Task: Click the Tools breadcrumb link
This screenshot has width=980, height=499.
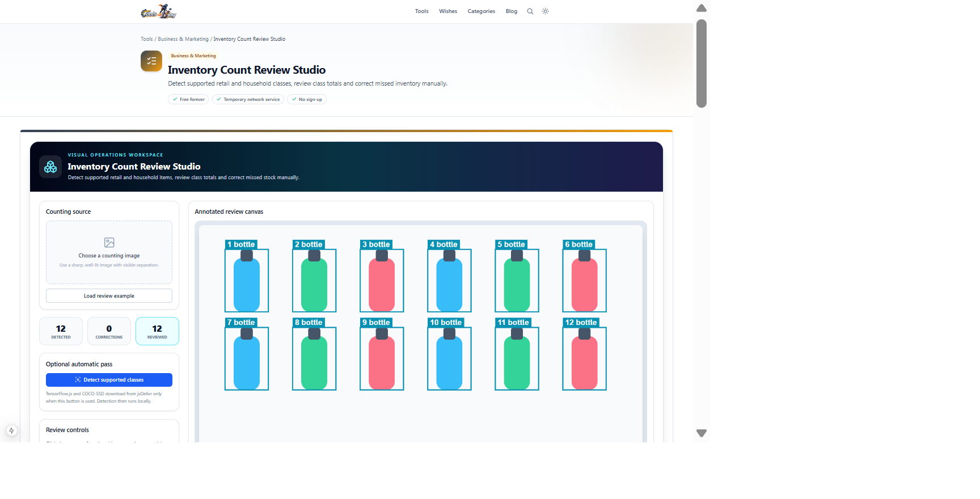Action: (147, 39)
